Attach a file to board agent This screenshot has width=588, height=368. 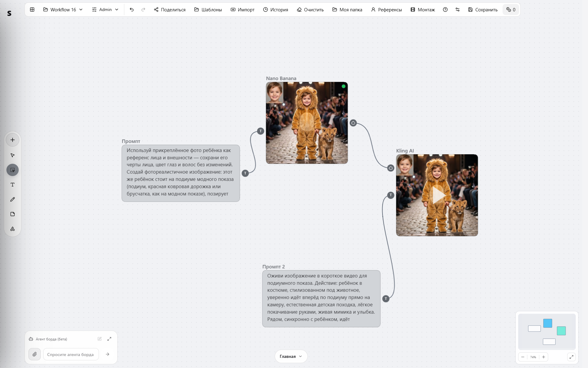click(x=35, y=354)
